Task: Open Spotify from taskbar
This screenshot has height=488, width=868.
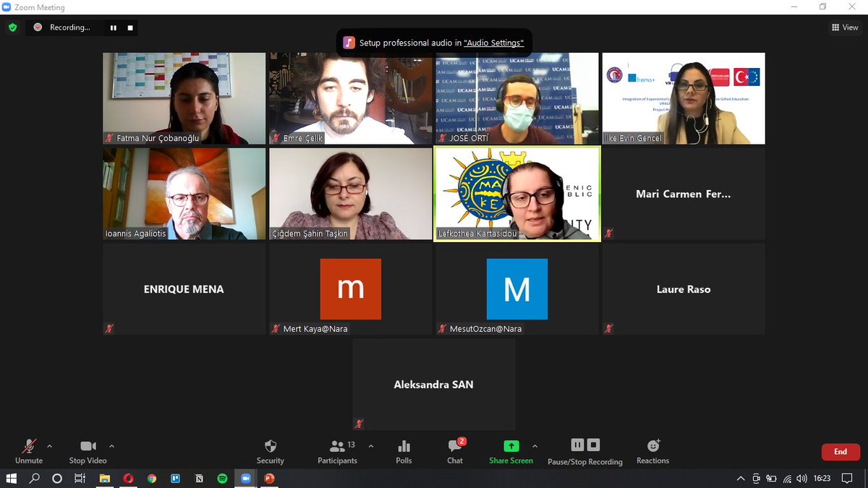Action: pos(222,479)
